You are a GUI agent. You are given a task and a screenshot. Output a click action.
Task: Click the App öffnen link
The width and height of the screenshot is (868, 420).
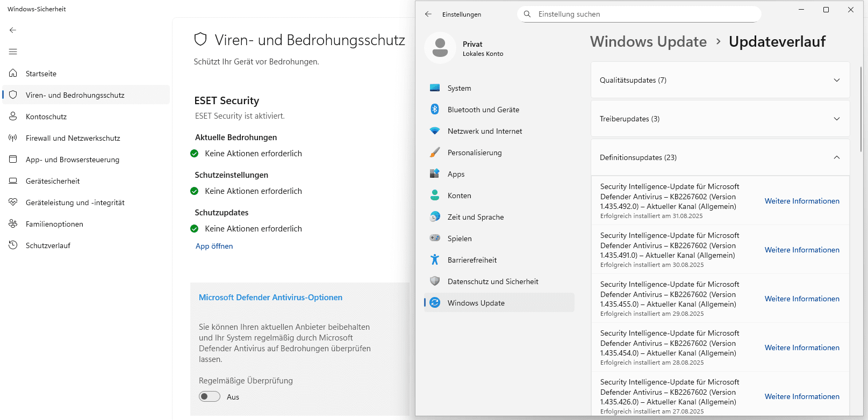click(x=214, y=246)
